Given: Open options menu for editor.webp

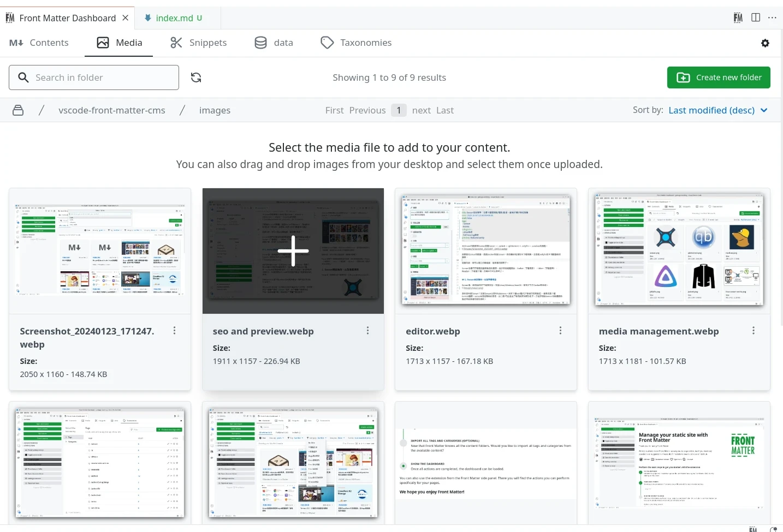Looking at the screenshot, I should pyautogui.click(x=560, y=331).
